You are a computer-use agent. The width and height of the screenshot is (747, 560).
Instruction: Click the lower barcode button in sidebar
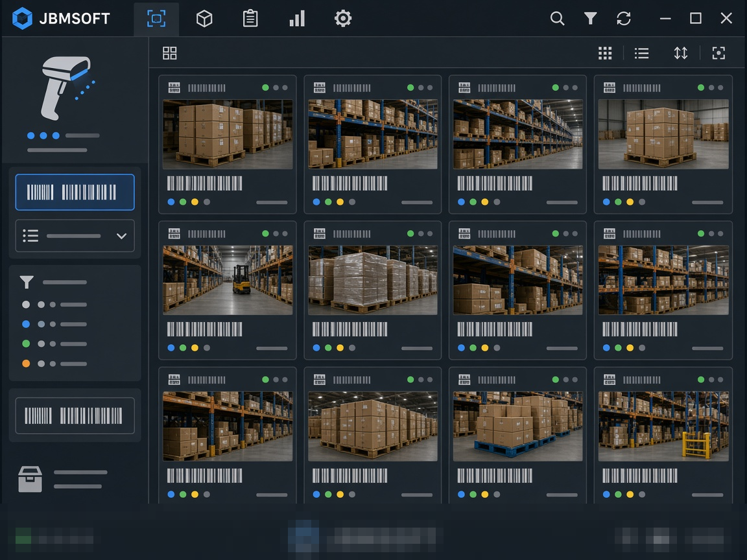[75, 415]
